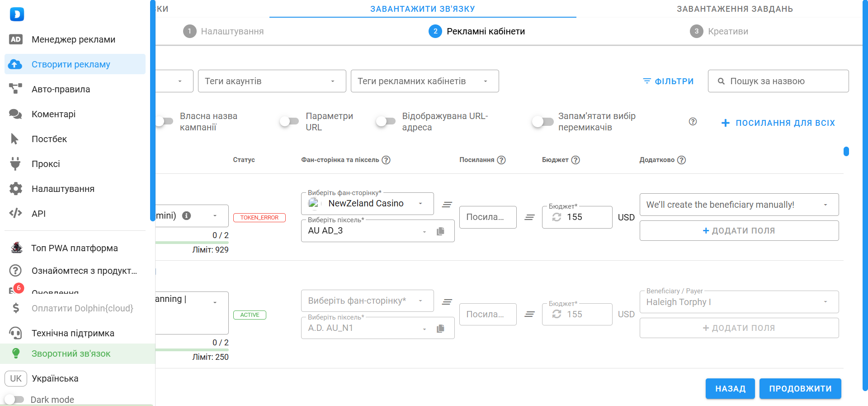Open Менеджер реклами AD icon
The image size is (868, 406).
pos(16,39)
